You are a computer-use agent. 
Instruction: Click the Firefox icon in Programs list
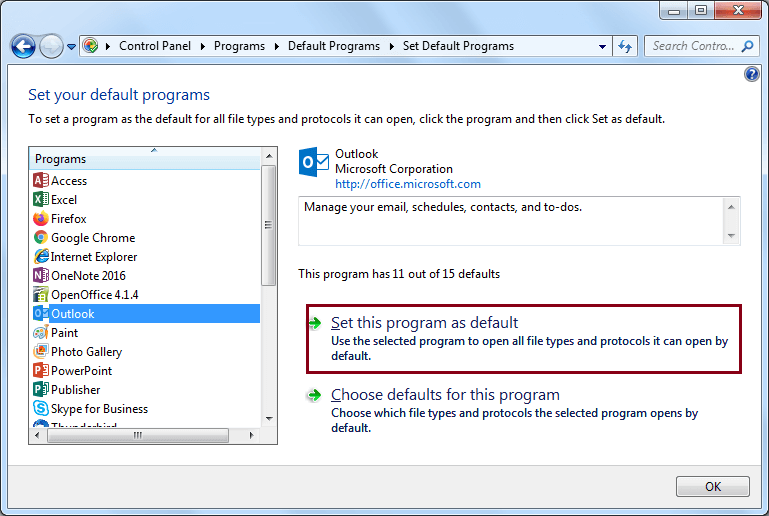[41, 218]
